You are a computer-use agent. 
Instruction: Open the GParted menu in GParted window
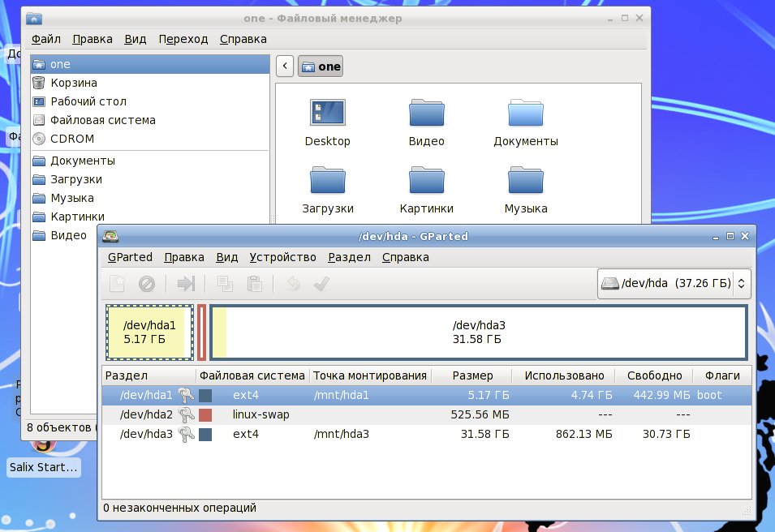tap(130, 257)
